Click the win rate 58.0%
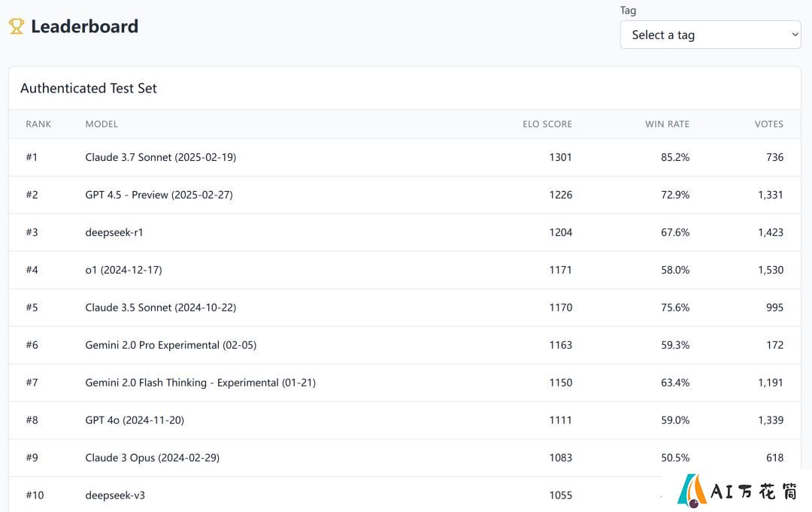Viewport: 812px width, 512px height. pos(675,270)
